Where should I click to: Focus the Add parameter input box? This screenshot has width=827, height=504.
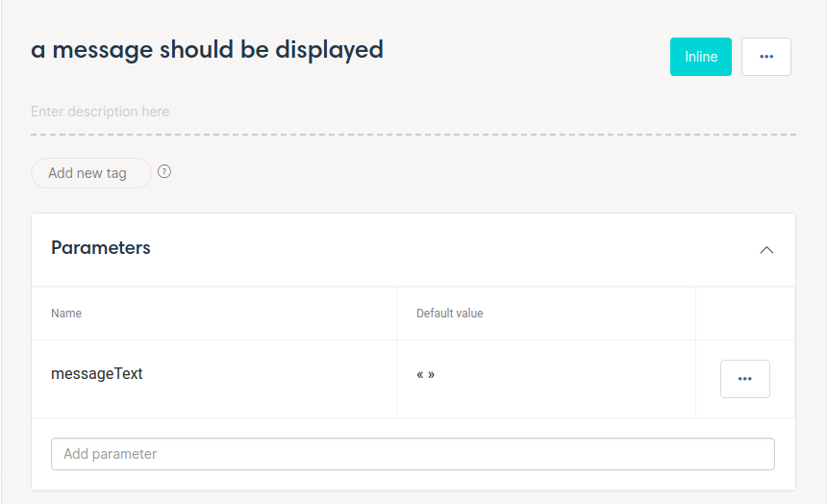[x=413, y=454]
